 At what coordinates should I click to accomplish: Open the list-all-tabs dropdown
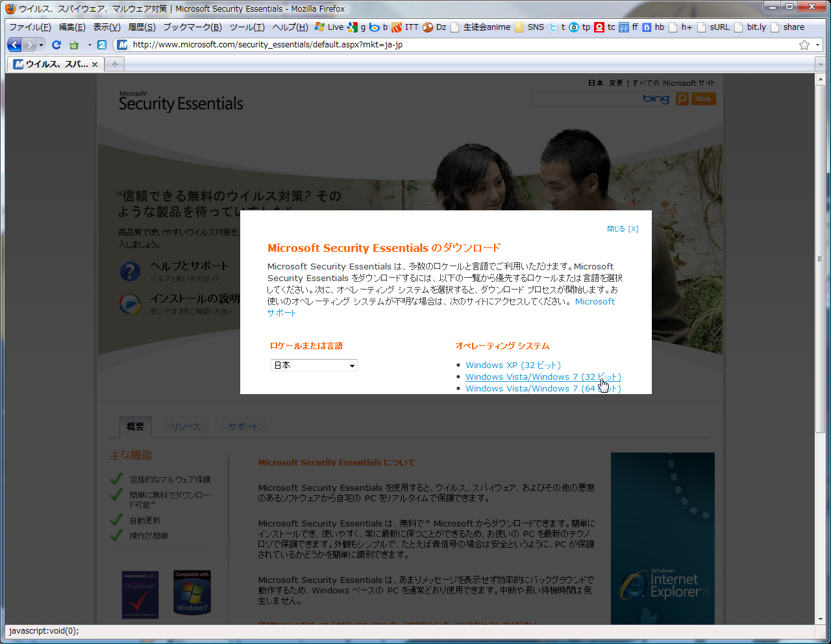point(819,64)
